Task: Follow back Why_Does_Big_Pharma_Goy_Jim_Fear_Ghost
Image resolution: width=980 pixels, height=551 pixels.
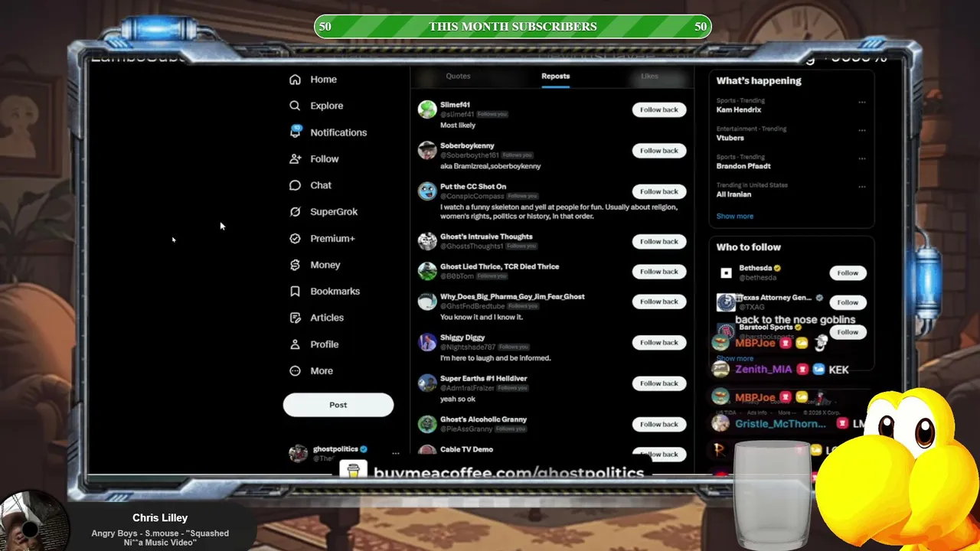Action: click(659, 302)
